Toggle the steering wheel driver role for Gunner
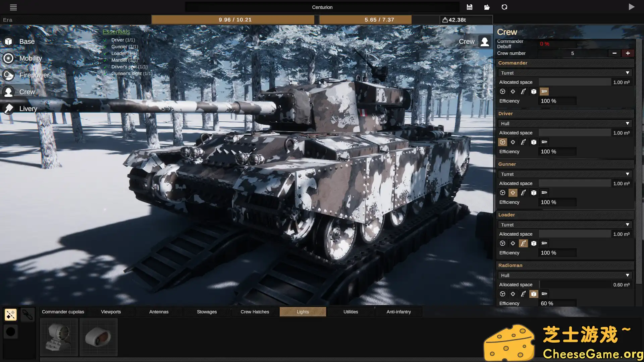The width and height of the screenshot is (644, 362). click(502, 193)
